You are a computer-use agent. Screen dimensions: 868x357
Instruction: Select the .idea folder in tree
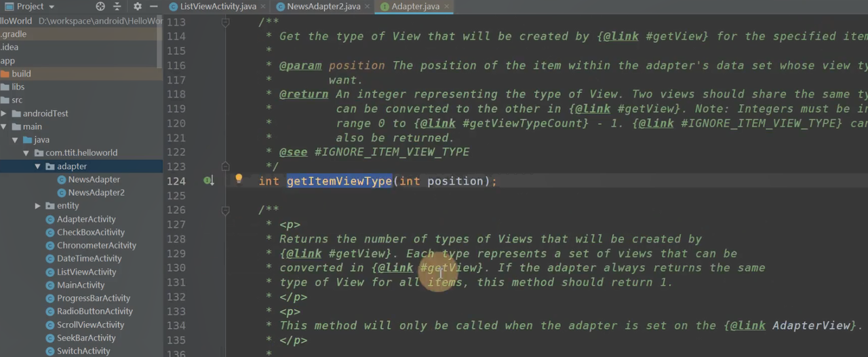(81, 48)
